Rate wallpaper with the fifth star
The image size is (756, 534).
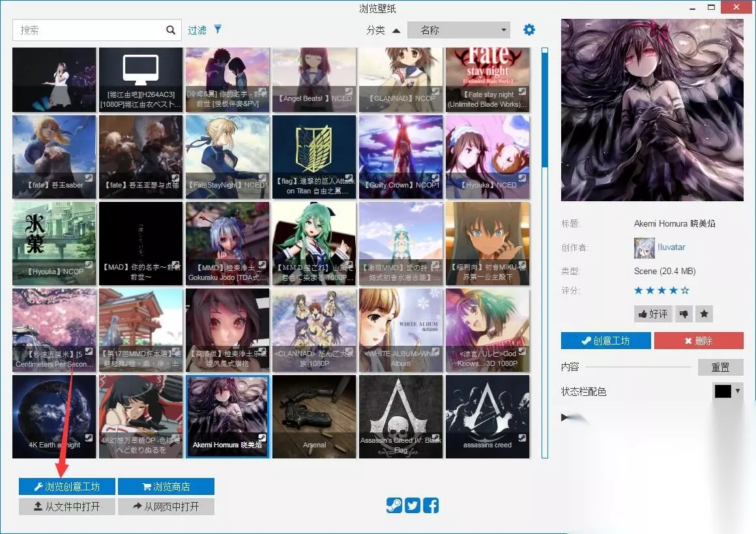click(685, 290)
